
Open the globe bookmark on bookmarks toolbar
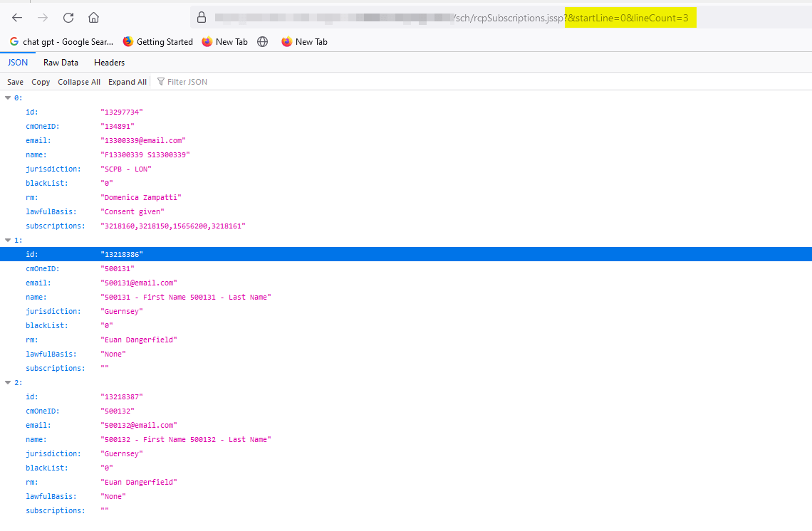pyautogui.click(x=262, y=41)
